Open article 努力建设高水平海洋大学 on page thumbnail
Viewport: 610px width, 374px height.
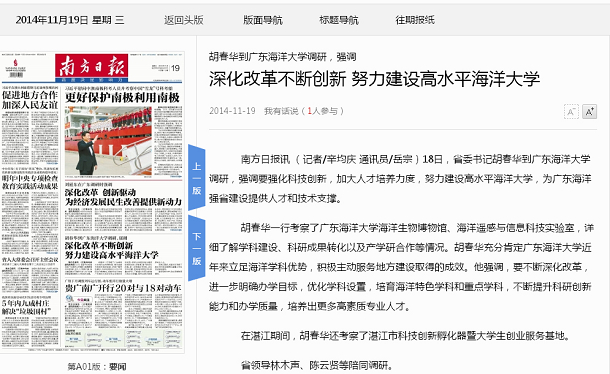tap(112, 250)
